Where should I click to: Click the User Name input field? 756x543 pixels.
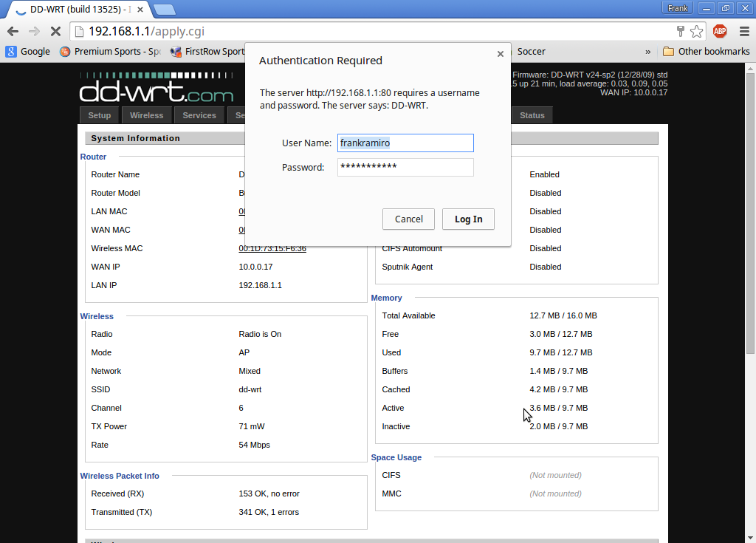click(405, 143)
